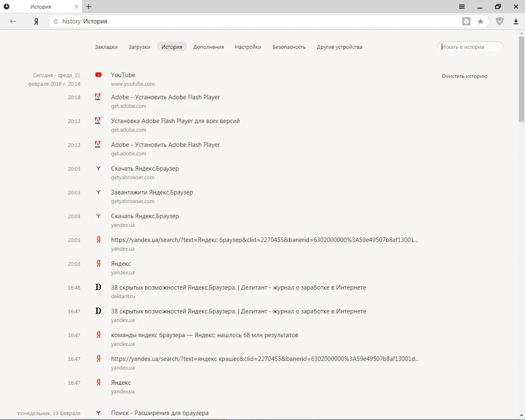
Task: Open the Дополнения tab
Action: tap(208, 47)
